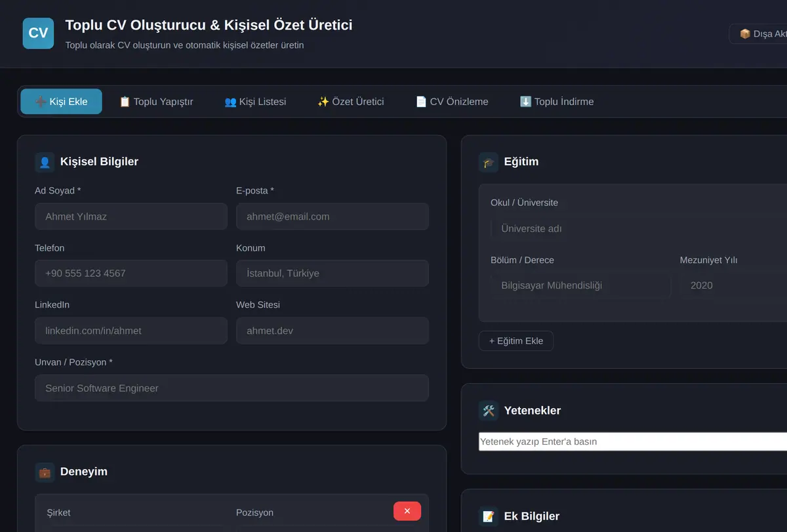Click the Pozisyon label in Deneyim
The height and width of the screenshot is (532, 787).
tap(255, 512)
